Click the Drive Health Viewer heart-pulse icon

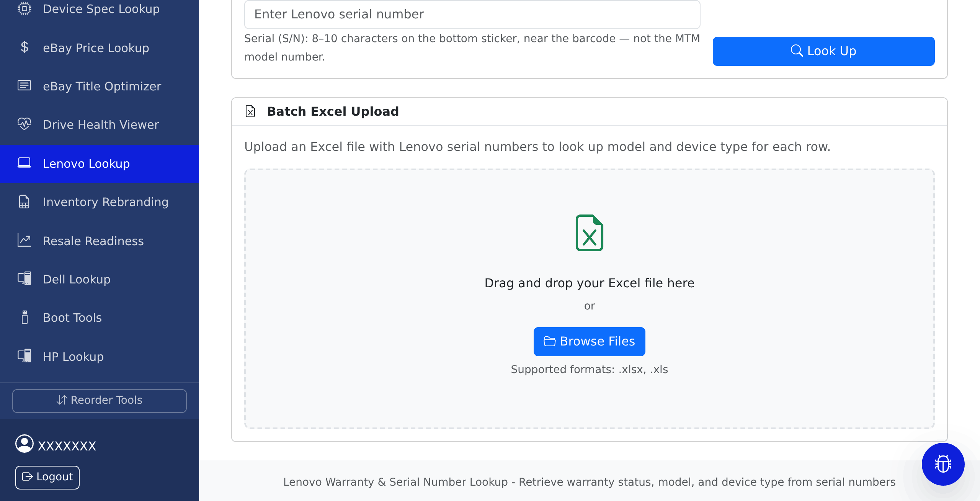point(24,124)
